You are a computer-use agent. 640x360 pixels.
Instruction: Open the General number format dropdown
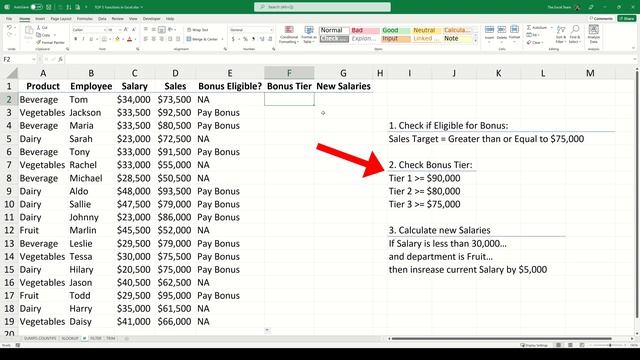(x=271, y=30)
